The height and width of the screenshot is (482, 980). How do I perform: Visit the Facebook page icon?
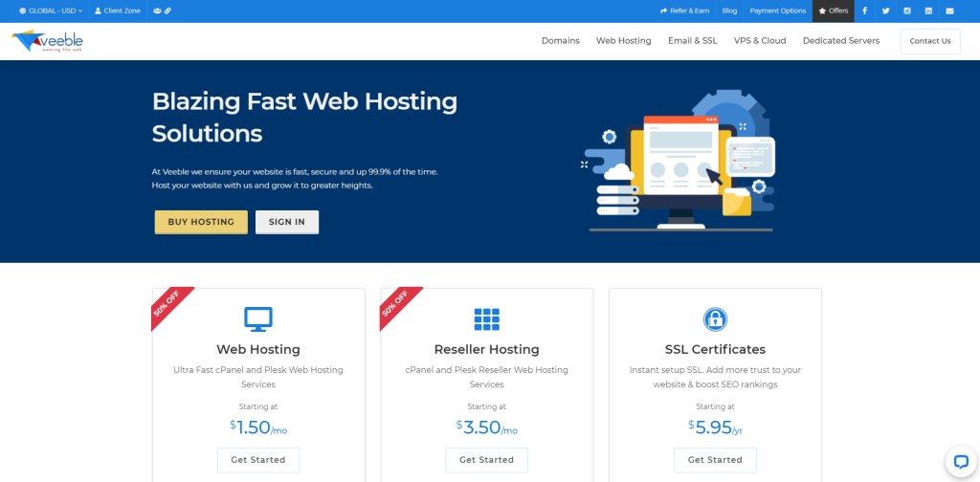[x=865, y=11]
